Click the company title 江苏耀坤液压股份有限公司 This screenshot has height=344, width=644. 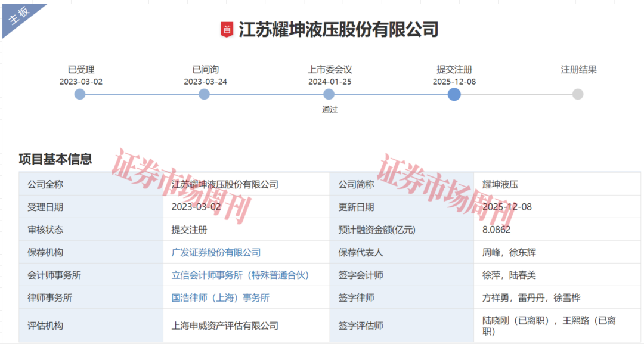point(339,28)
